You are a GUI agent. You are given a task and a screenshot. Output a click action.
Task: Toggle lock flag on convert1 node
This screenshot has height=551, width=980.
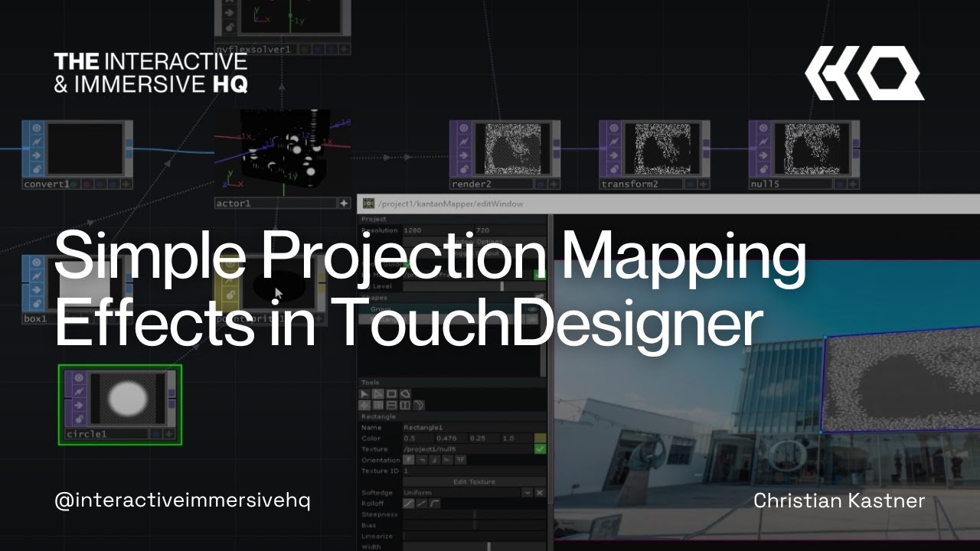click(x=37, y=169)
